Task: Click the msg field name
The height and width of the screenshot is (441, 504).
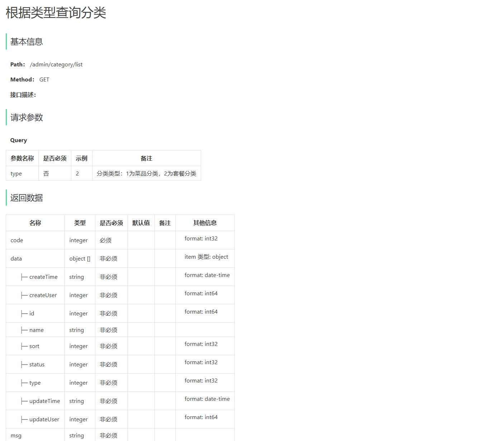Action: [16, 436]
